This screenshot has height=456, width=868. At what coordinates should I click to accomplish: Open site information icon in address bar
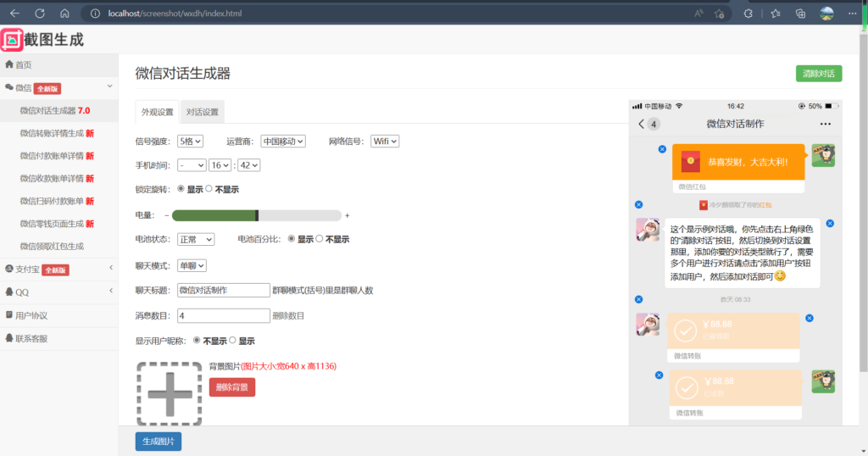[95, 14]
